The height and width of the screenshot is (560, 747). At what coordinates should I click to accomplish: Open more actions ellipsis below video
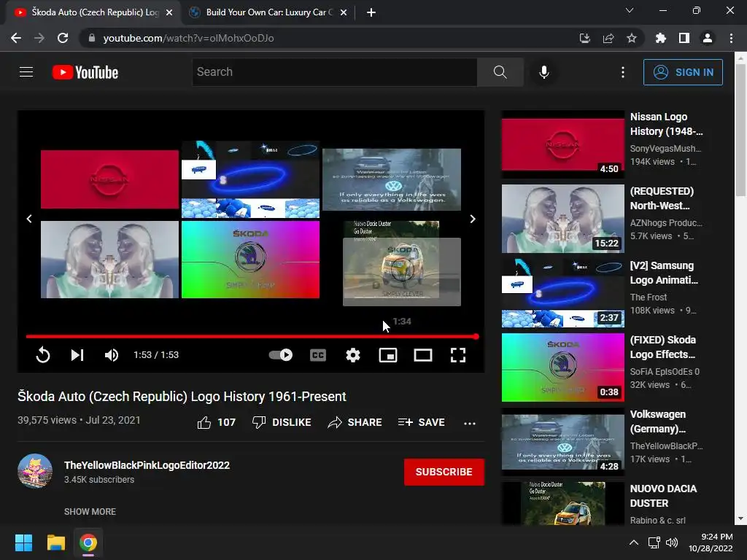[470, 423]
